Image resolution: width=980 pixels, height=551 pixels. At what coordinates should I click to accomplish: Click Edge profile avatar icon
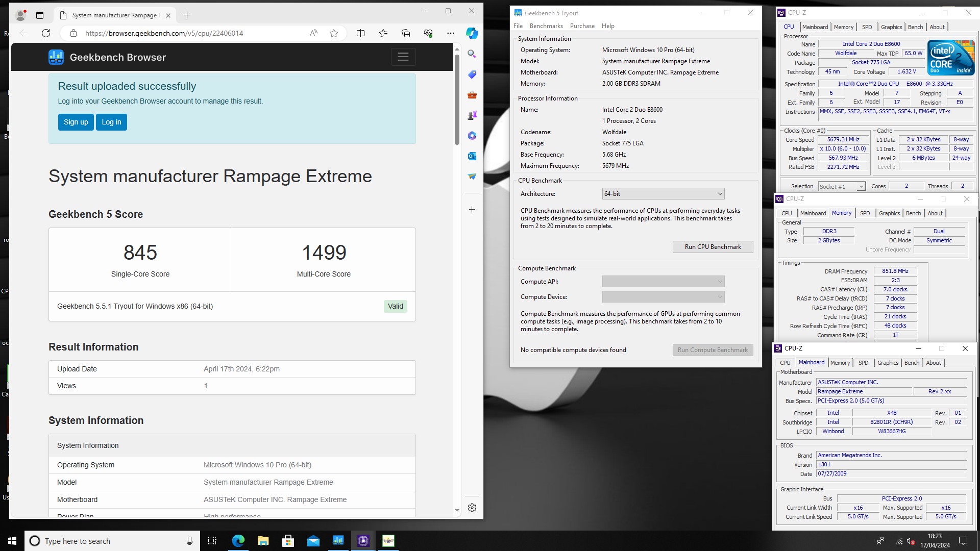pyautogui.click(x=20, y=15)
